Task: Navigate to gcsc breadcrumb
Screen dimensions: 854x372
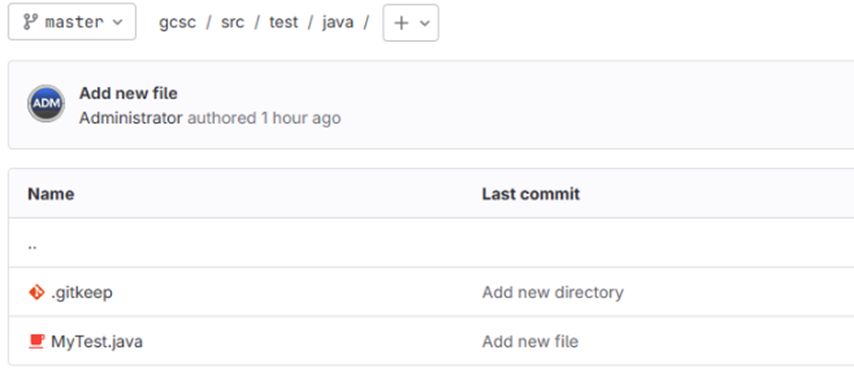Action: [x=177, y=22]
